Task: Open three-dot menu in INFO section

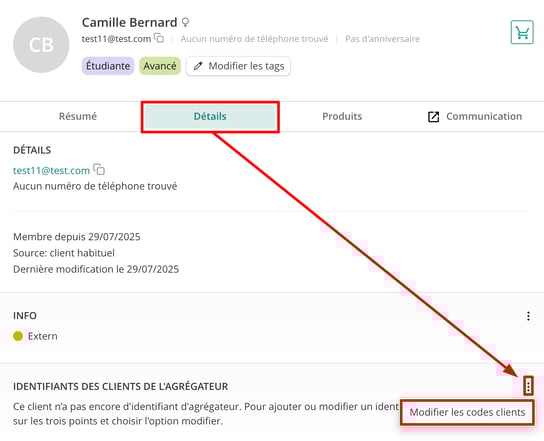Action: pos(528,316)
